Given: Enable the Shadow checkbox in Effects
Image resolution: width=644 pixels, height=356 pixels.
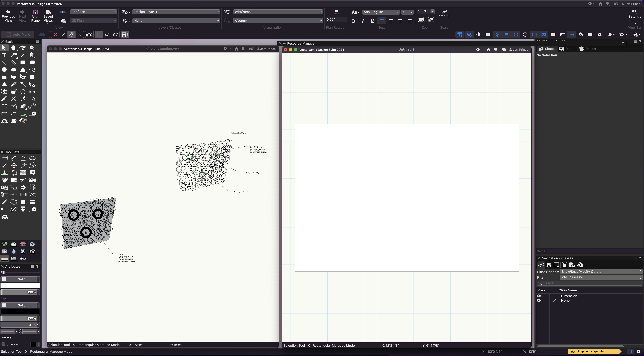Looking at the screenshot, I should tap(3, 344).
